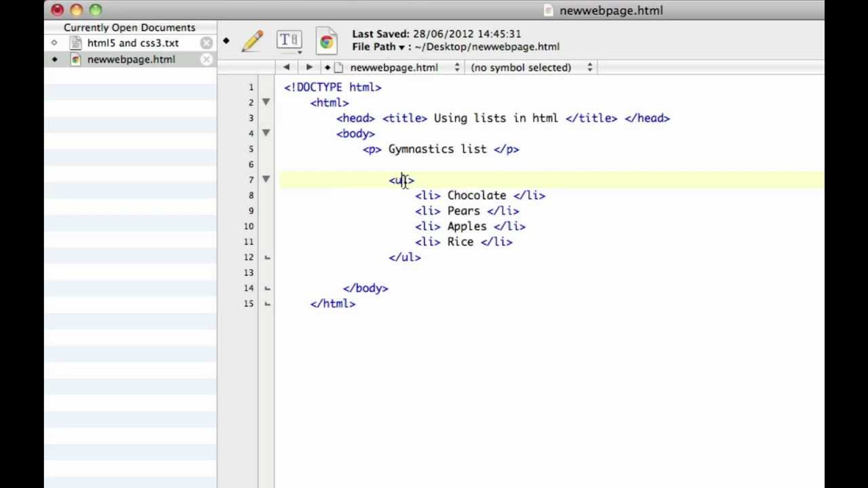Click the html5 and css3.txt file icon
Viewport: 868px width, 488px height.
pos(76,43)
